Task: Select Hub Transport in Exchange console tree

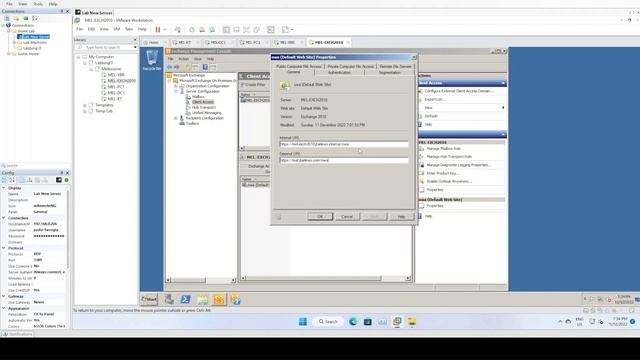Action: 204,107
